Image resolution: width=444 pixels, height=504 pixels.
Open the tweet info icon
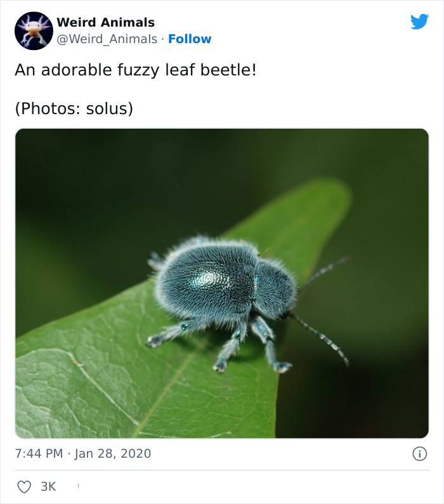click(419, 454)
